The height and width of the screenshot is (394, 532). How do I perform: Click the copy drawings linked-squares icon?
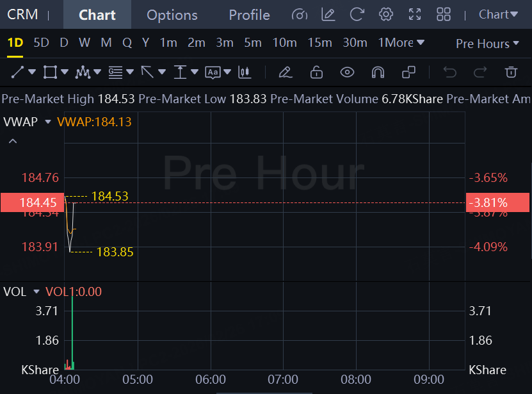tap(408, 72)
